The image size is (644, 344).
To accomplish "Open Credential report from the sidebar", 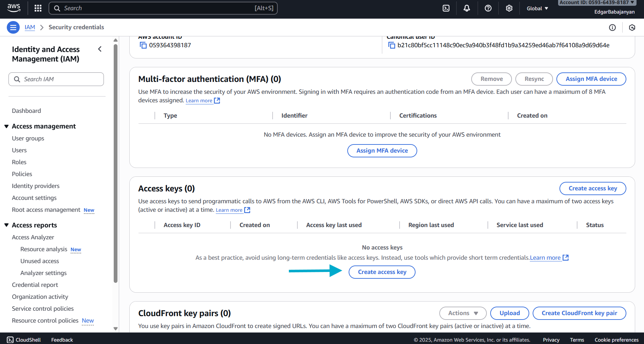I will tap(35, 285).
